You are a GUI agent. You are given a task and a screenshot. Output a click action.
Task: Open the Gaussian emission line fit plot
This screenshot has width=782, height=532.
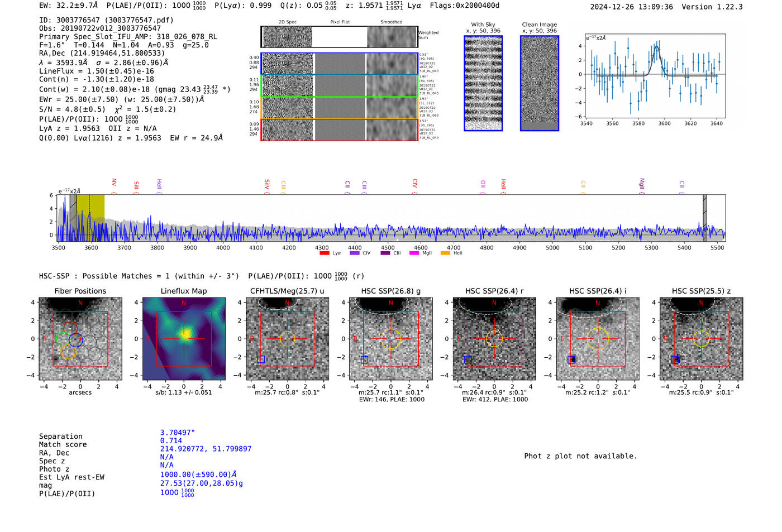(655, 76)
